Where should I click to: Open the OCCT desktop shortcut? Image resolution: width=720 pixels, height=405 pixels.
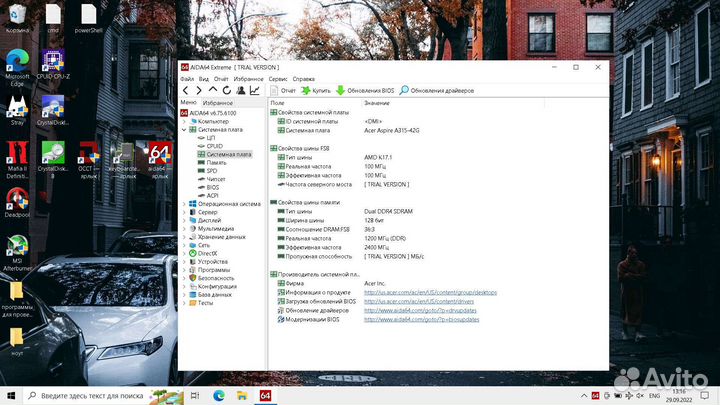[x=89, y=160]
